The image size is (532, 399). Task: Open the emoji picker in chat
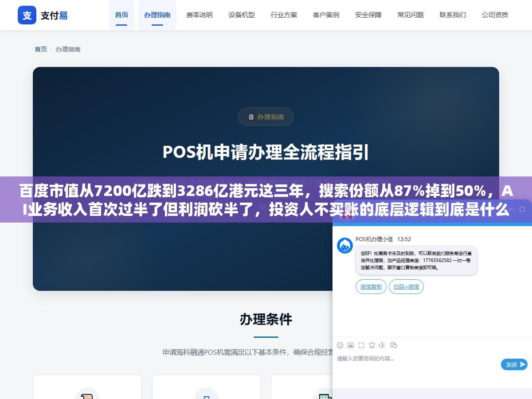340,345
